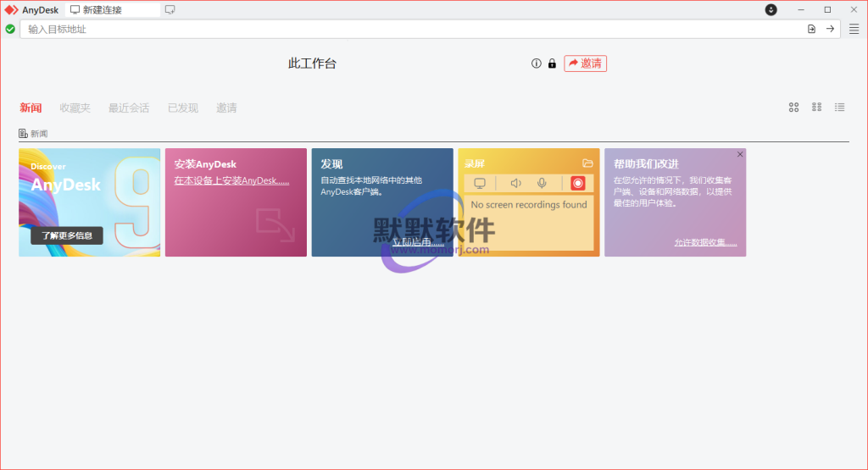This screenshot has width=868, height=470.
Task: Click the red 邀请 button
Action: pos(585,64)
